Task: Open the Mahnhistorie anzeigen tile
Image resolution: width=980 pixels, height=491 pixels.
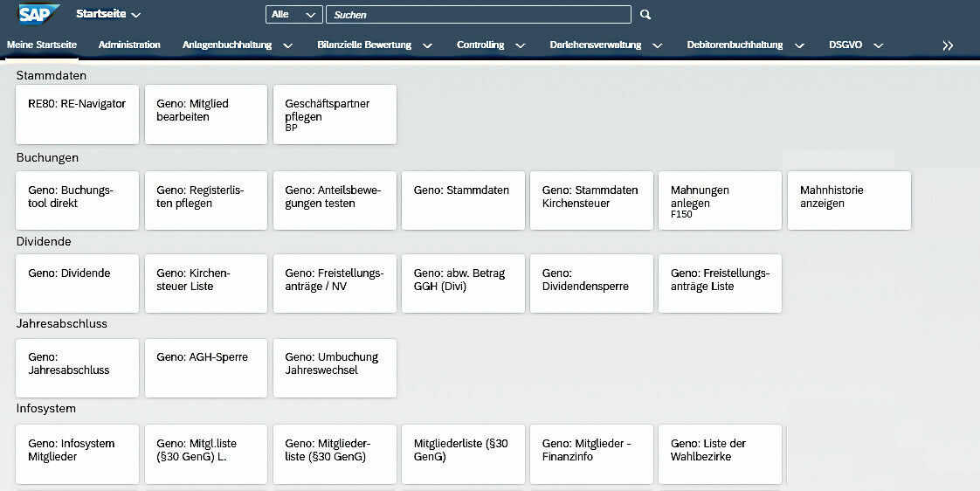Action: (x=849, y=201)
